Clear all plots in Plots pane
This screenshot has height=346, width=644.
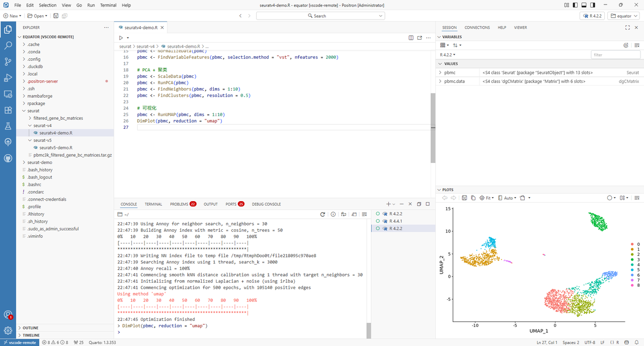(637, 198)
